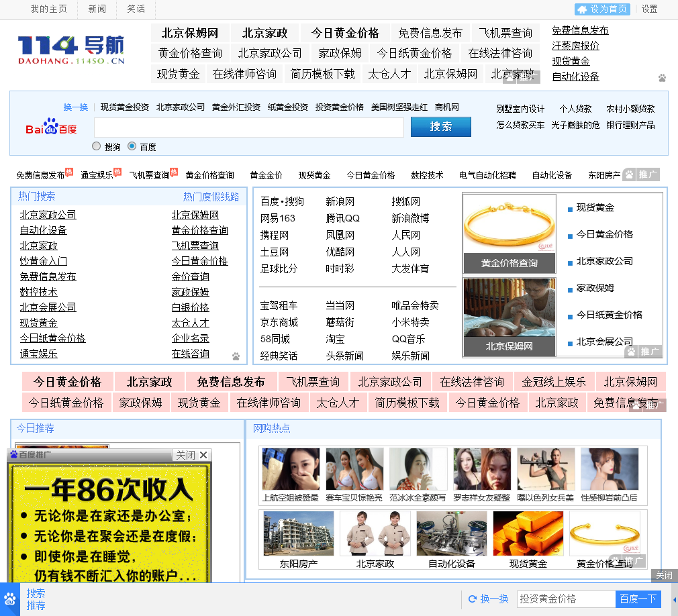Click the paw icon beside 自动化设备
Screen dimensions: 678x616
(x=662, y=78)
